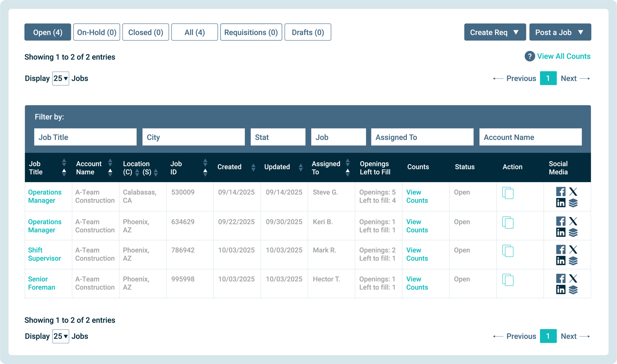Sort the table by Job Title
617x364 pixels.
(x=64, y=168)
